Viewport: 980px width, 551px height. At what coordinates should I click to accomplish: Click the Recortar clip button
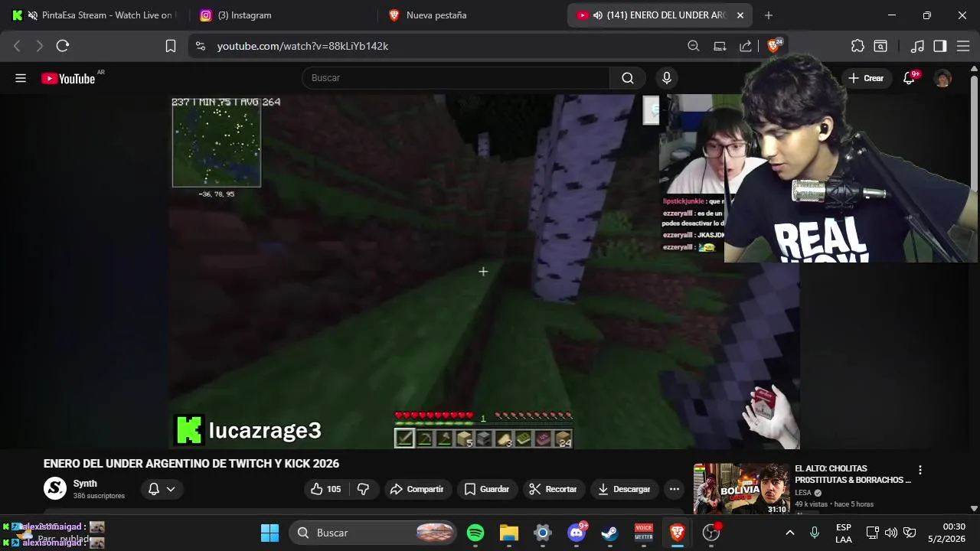click(554, 489)
